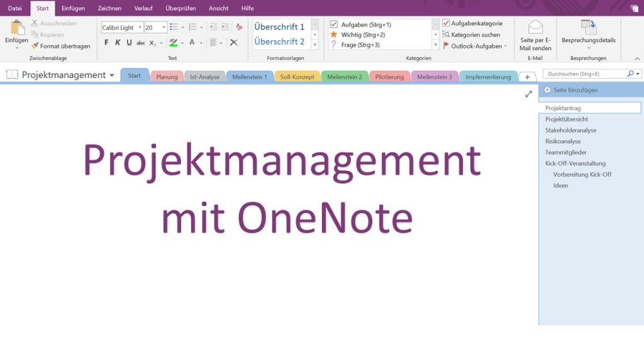Open Soll-Konzept section tab
Viewport: 644px width, 362px height.
click(x=297, y=77)
